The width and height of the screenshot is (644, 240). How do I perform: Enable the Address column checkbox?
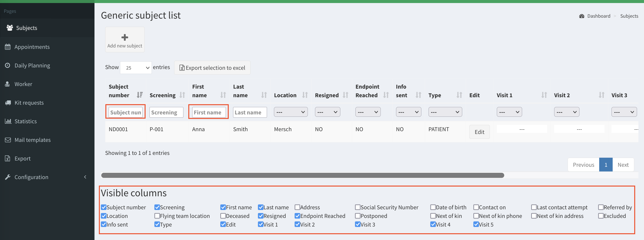click(x=297, y=207)
